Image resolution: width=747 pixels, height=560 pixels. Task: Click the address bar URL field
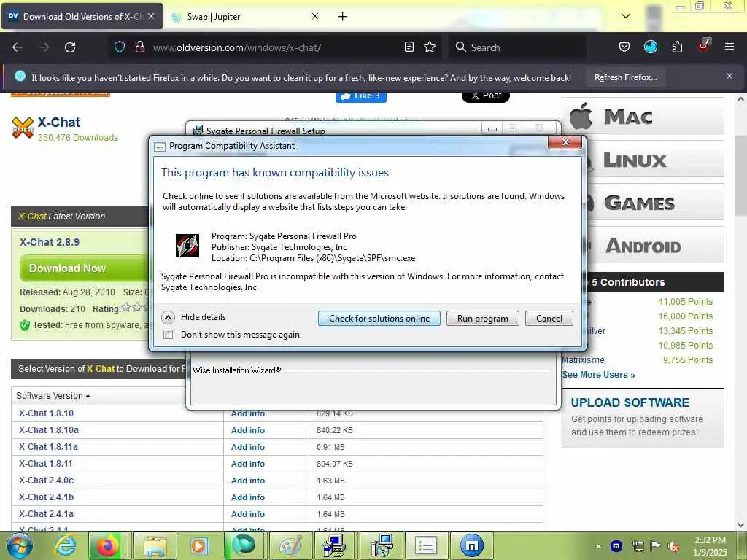tap(276, 47)
